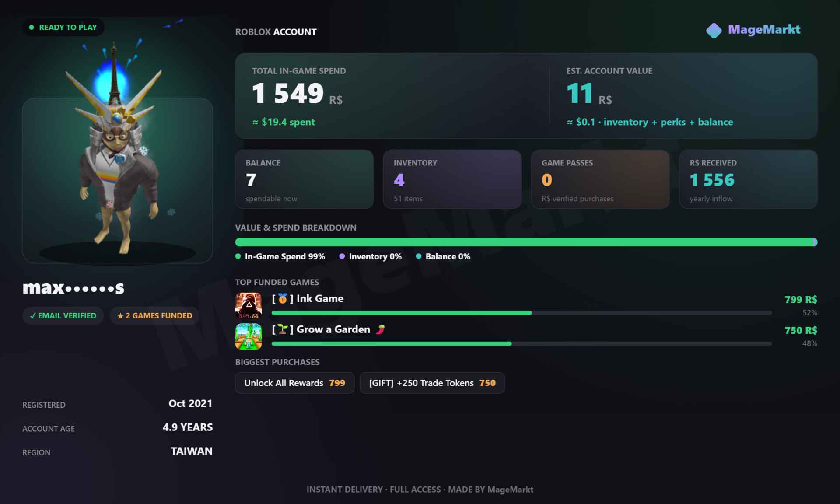Click the Ink Game funding progress bar
840x504 pixels.
click(521, 313)
